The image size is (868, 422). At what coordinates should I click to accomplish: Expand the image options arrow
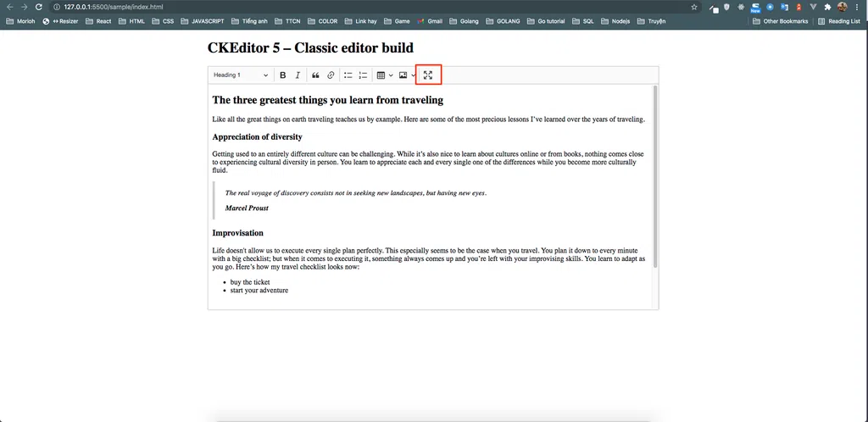pos(413,75)
